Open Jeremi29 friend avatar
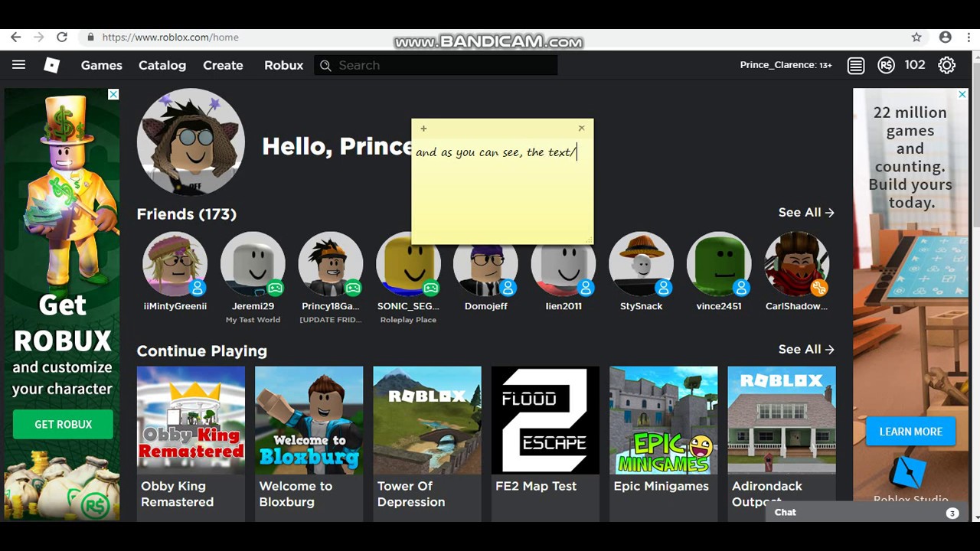Screen dimensions: 980x551 coord(253,264)
